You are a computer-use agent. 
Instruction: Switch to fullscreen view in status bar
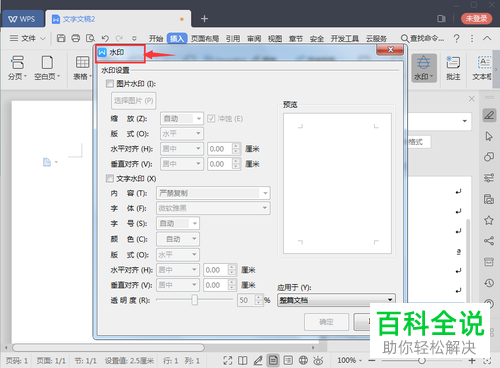[x=228, y=360]
